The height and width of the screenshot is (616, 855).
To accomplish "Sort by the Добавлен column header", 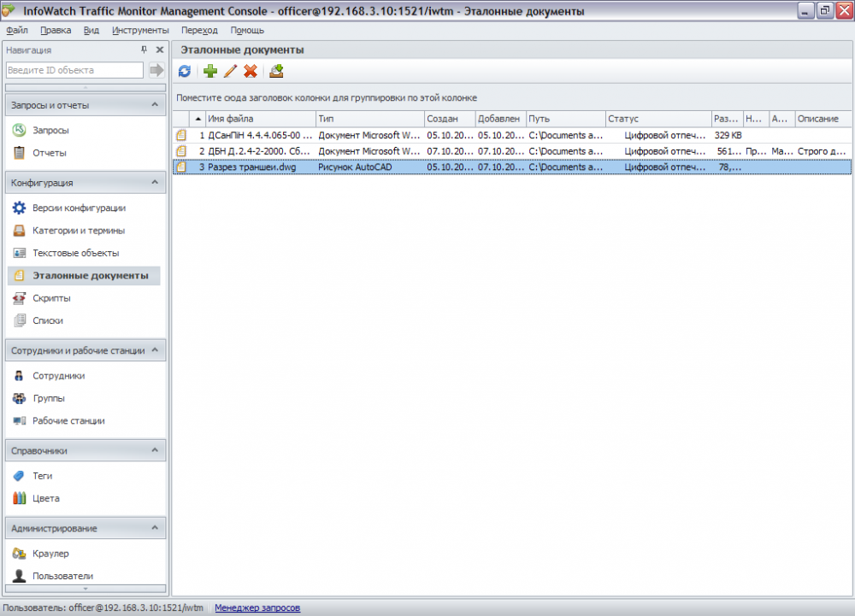I will (500, 119).
